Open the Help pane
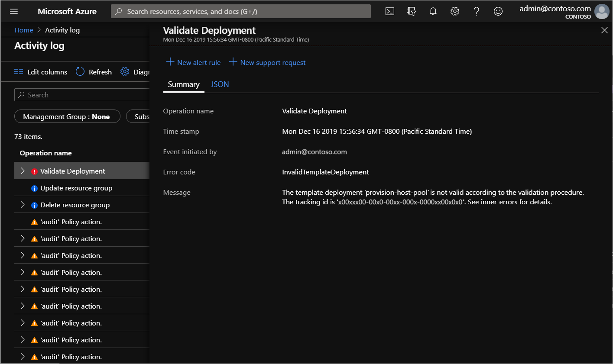The image size is (613, 364). (476, 11)
